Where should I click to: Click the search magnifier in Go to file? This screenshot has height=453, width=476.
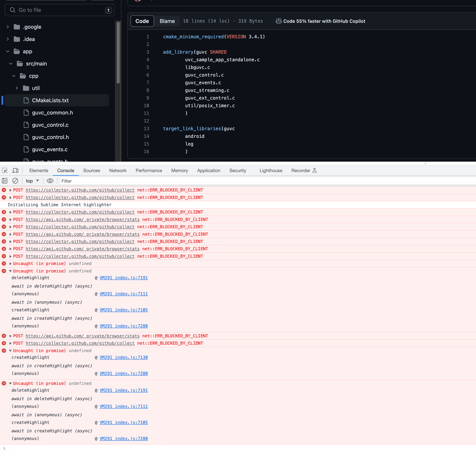pos(13,10)
